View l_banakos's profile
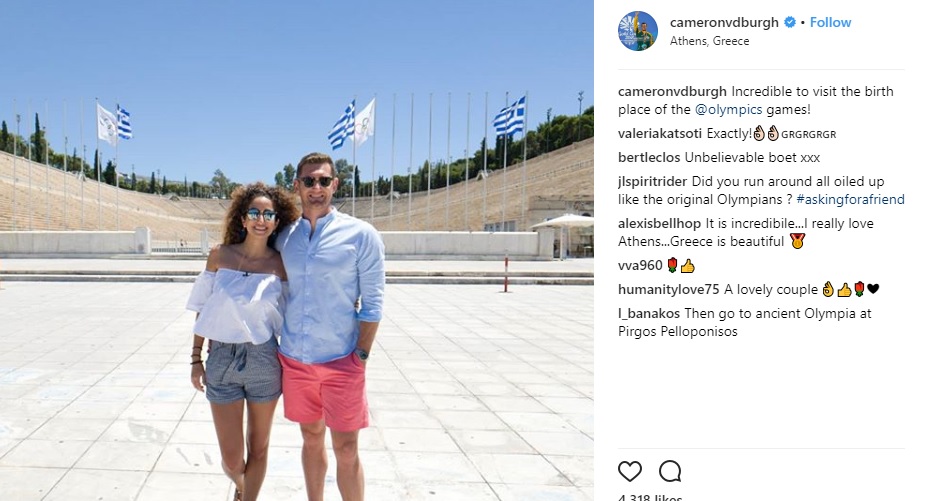This screenshot has width=926, height=501. pos(649,313)
